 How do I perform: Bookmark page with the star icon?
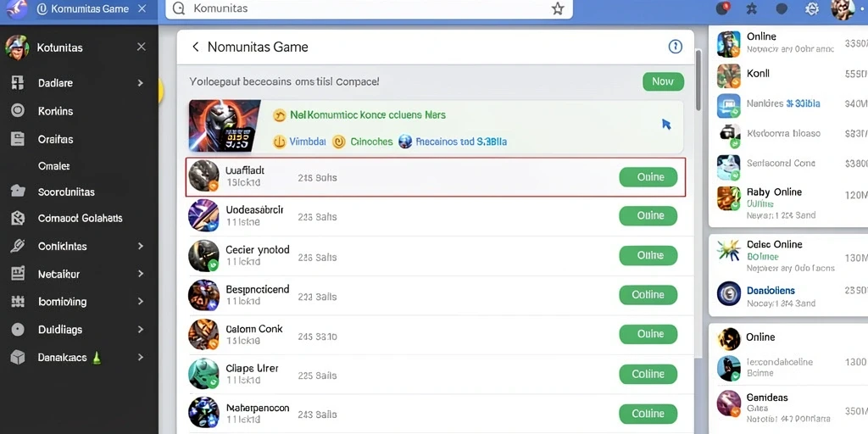tap(558, 8)
